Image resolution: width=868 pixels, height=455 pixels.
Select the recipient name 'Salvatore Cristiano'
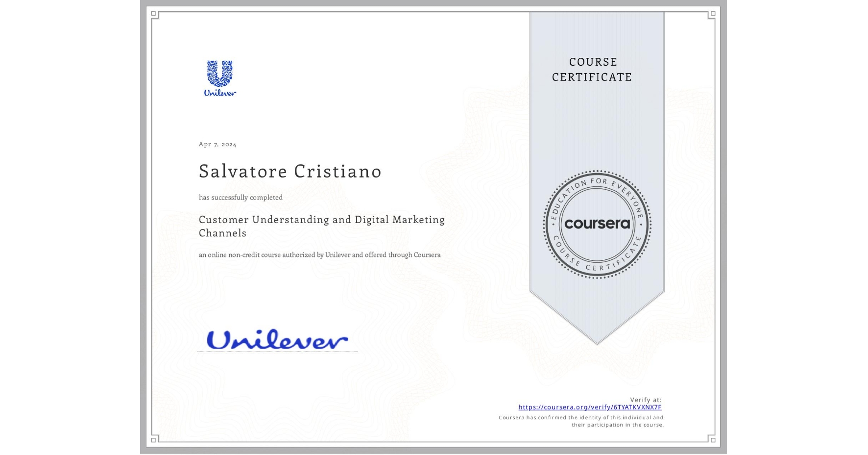[289, 172]
